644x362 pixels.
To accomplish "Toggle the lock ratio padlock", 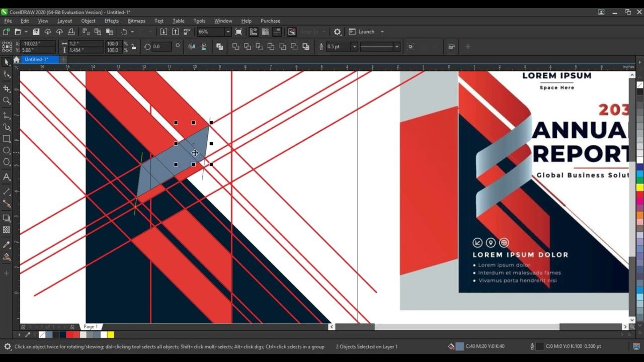I will tap(133, 47).
